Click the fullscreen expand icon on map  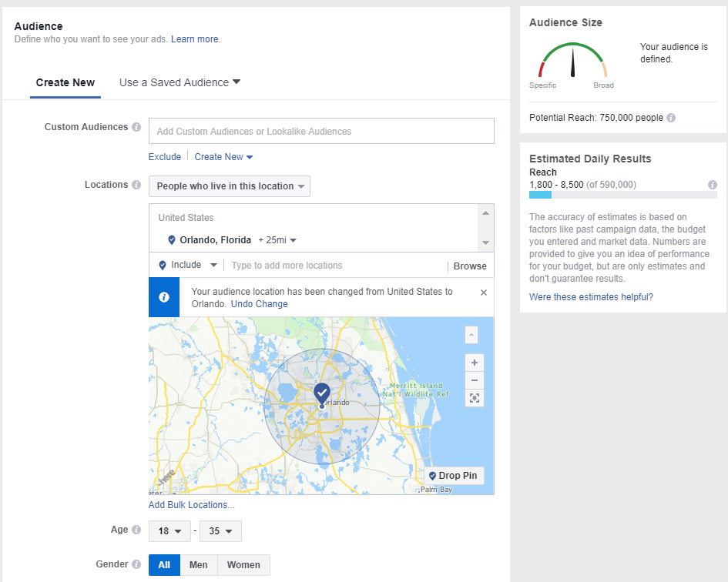click(x=475, y=398)
